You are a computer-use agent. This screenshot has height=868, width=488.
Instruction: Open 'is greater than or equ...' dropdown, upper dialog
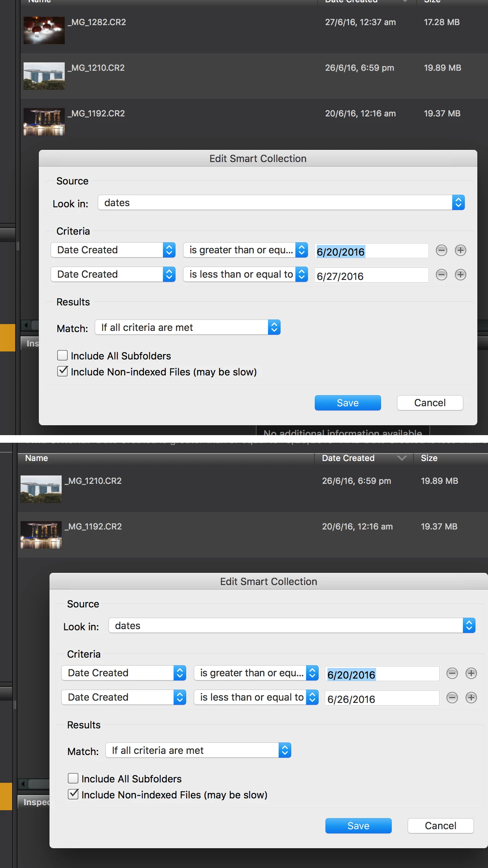click(x=246, y=250)
